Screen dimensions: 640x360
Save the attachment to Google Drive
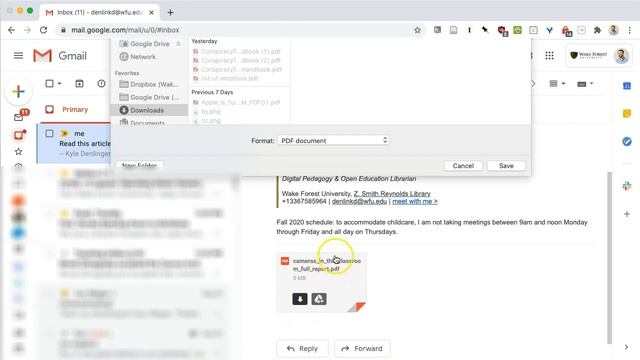tap(319, 299)
